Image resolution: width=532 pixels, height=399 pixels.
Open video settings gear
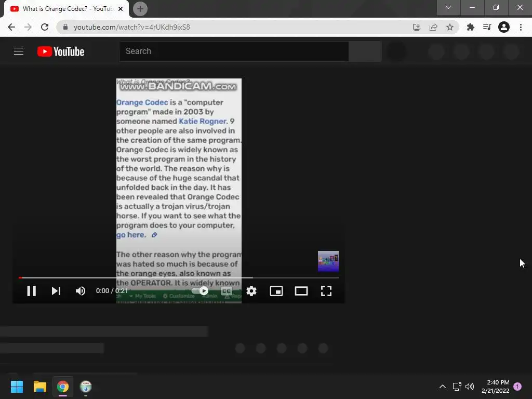251,291
